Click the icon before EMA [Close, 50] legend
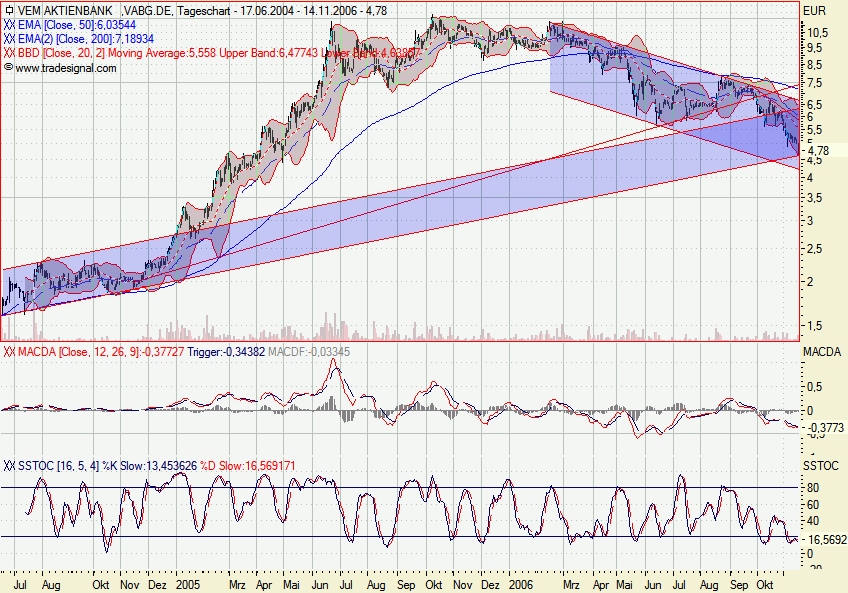Screen dimensions: 848x593 tap(9, 25)
